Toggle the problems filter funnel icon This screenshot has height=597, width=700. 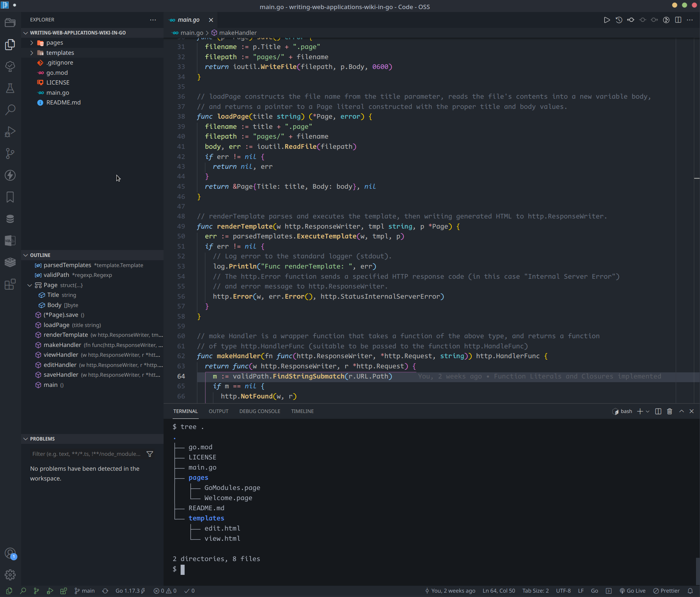150,454
